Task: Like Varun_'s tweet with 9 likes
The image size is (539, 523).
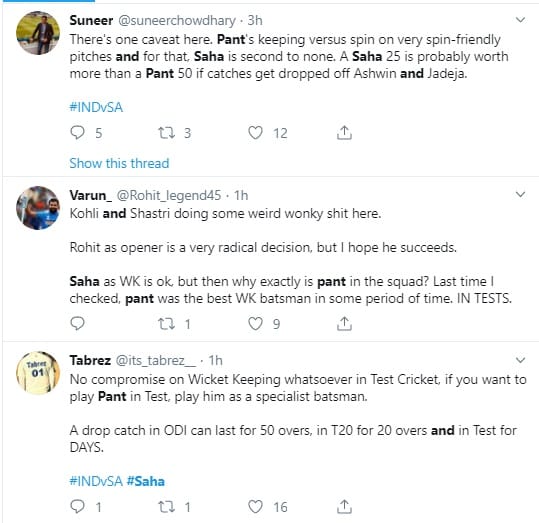Action: tap(255, 324)
